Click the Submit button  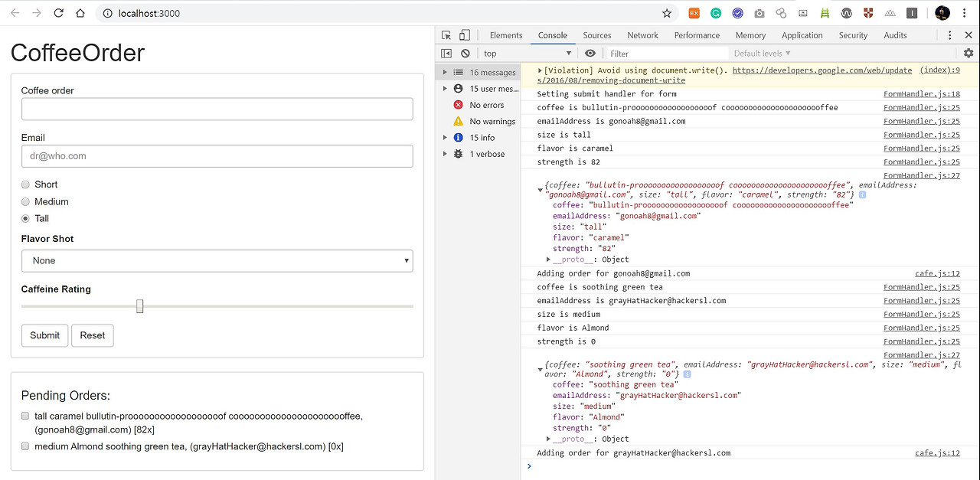[44, 335]
